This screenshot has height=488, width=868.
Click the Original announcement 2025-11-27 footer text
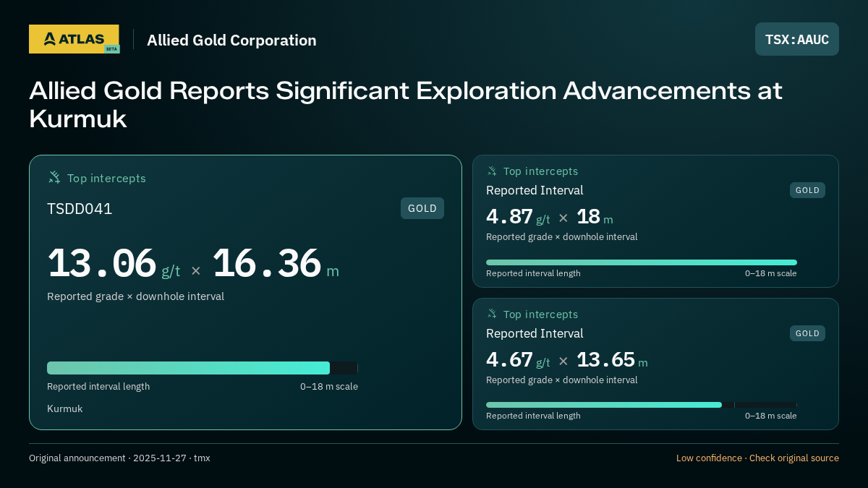[119, 458]
